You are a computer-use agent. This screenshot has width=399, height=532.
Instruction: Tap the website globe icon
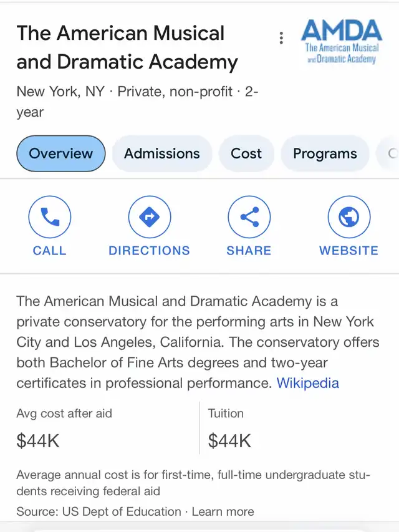(x=349, y=217)
